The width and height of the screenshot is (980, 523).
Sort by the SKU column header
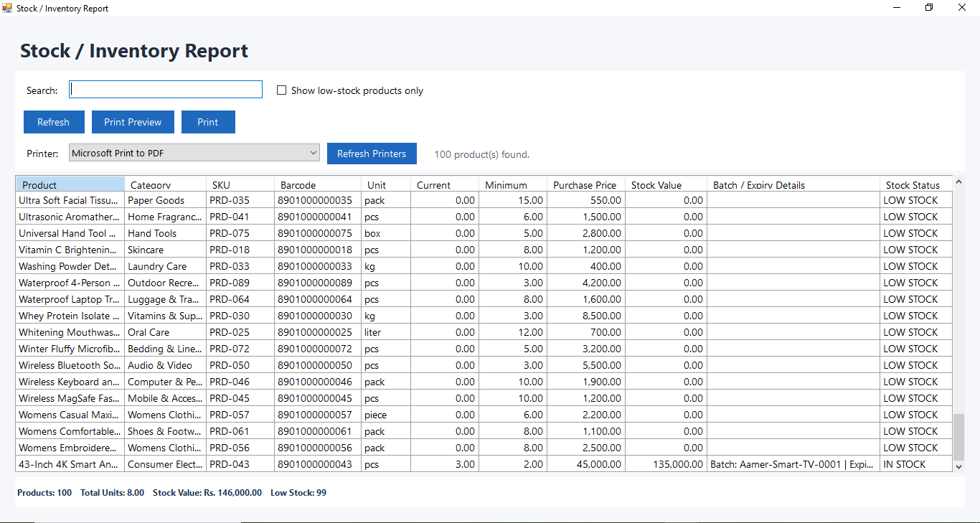[240, 184]
